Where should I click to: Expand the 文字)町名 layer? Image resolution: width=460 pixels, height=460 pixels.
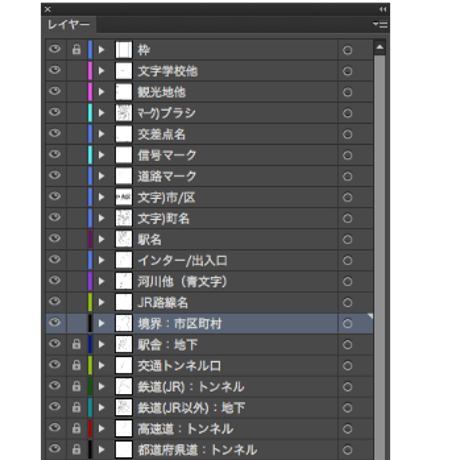101,218
